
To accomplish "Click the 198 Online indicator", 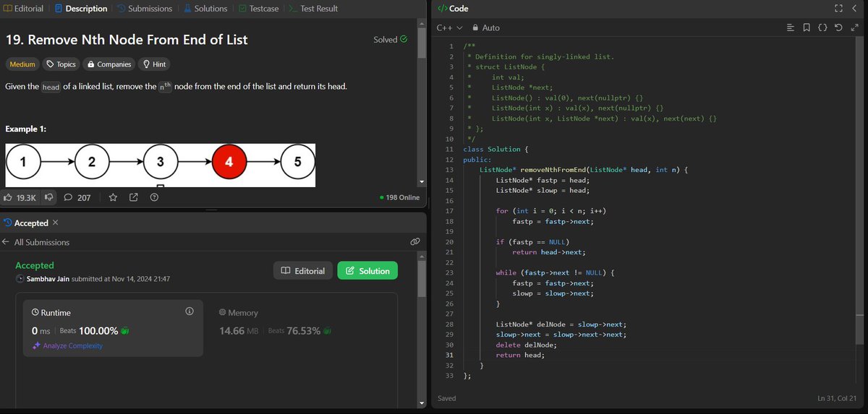I will pyautogui.click(x=399, y=197).
